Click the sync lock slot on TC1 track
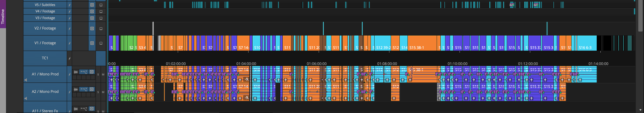This screenshot has width=644, height=113. pos(69,58)
